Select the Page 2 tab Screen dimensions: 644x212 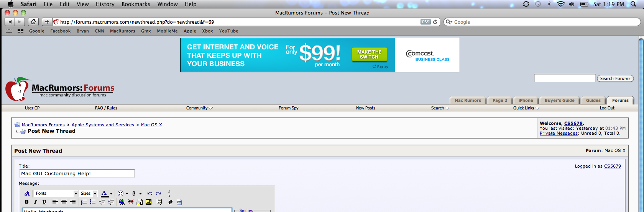(x=499, y=100)
